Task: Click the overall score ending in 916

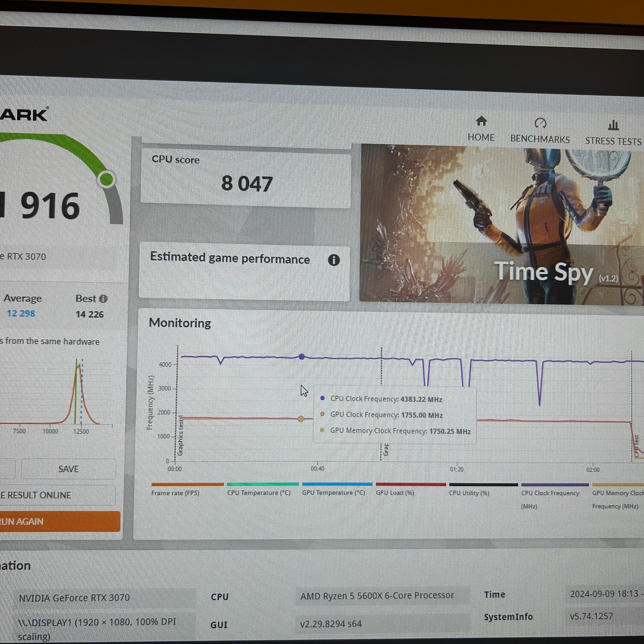Action: 40,206
